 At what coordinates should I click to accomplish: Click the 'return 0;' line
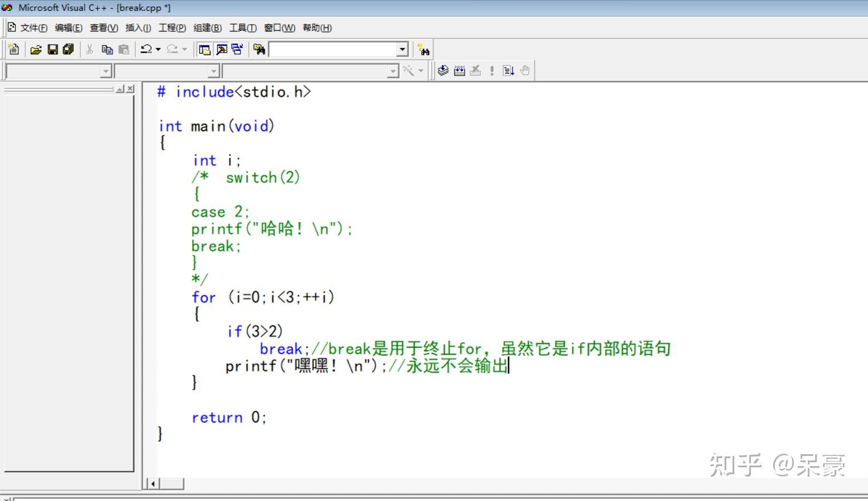tap(229, 418)
